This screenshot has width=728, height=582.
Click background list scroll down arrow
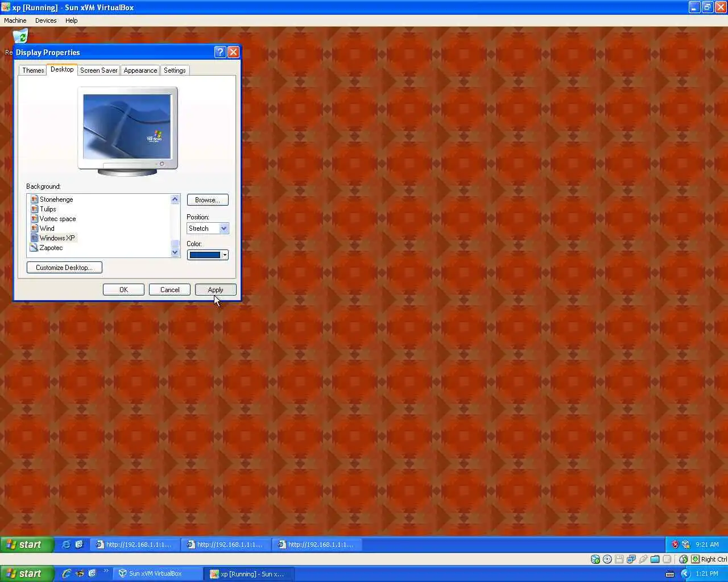[175, 252]
